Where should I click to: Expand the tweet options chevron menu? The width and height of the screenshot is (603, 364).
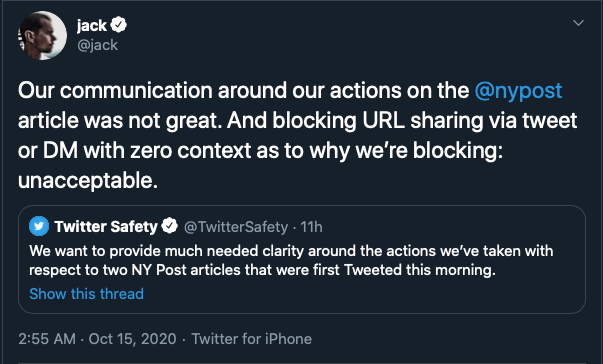(578, 23)
